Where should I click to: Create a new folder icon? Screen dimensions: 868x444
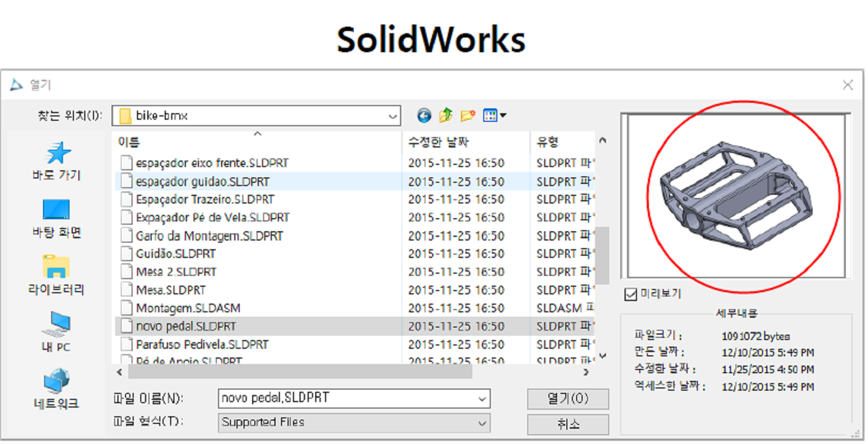coord(467,115)
